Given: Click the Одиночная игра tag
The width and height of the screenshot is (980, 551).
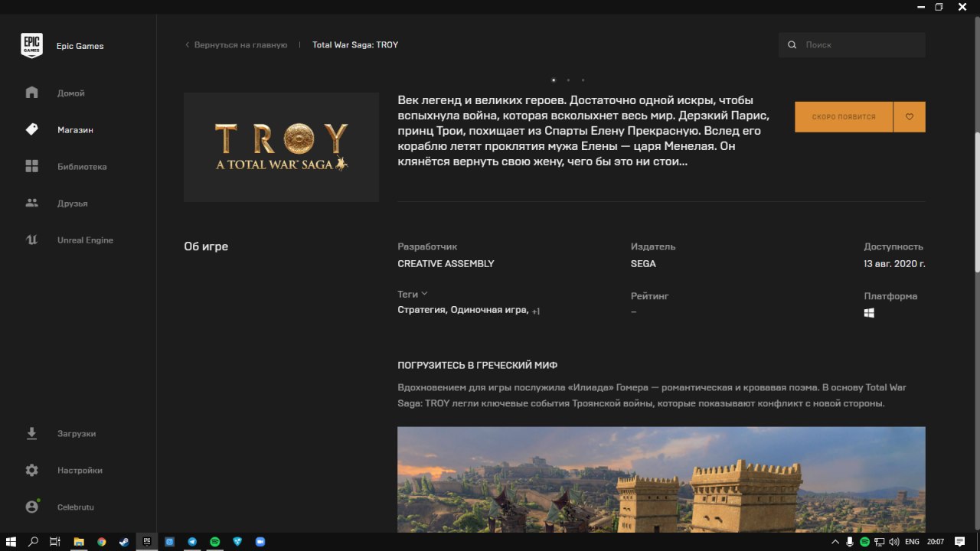Looking at the screenshot, I should point(488,310).
